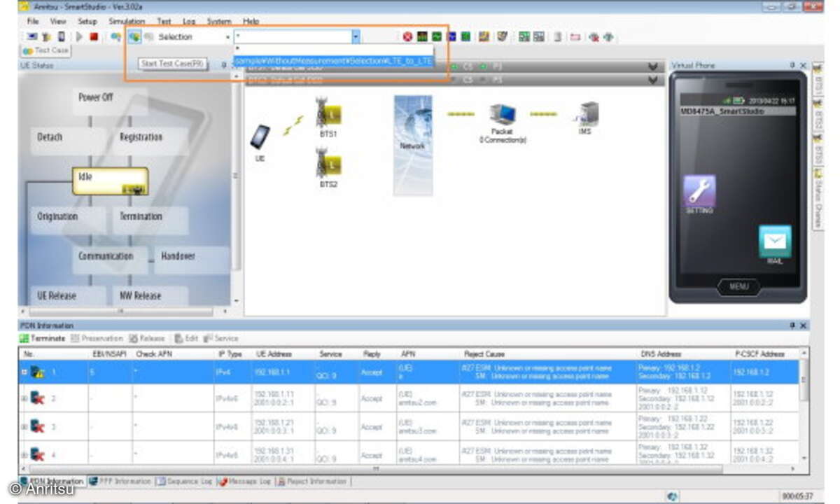This screenshot has width=840, height=504.
Task: Open the System menu
Action: coord(219,22)
